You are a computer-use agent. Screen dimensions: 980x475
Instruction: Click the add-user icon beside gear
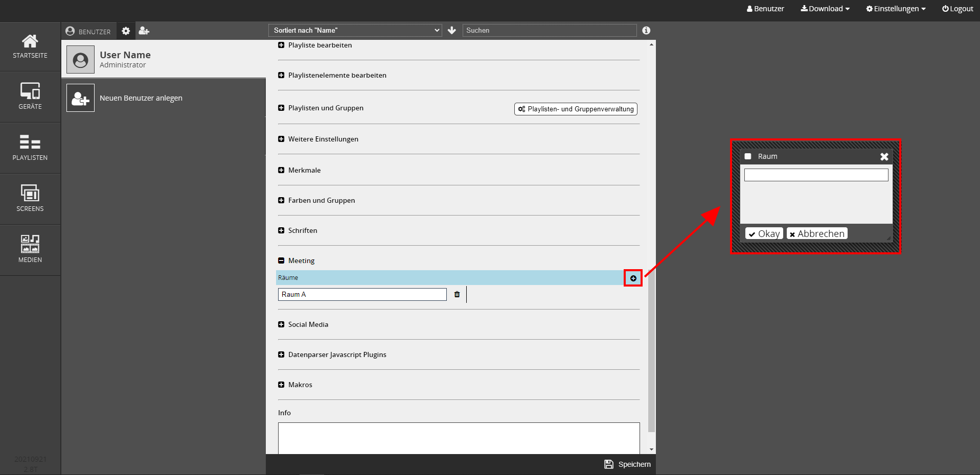pyautogui.click(x=144, y=31)
